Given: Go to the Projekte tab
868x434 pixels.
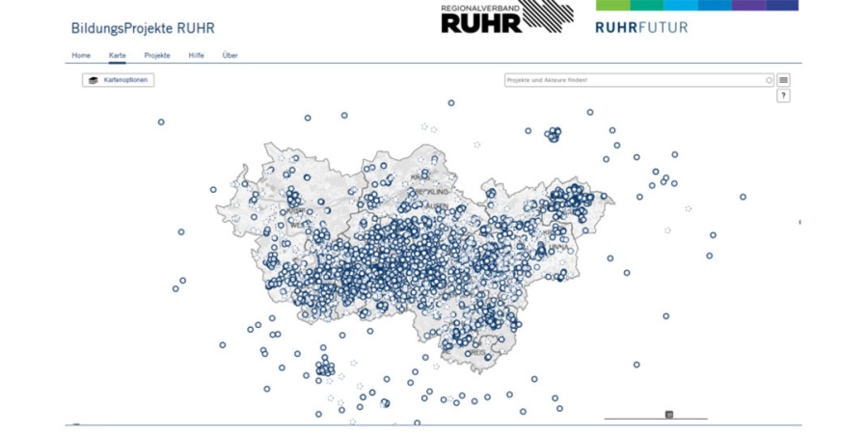Looking at the screenshot, I should pos(157,55).
